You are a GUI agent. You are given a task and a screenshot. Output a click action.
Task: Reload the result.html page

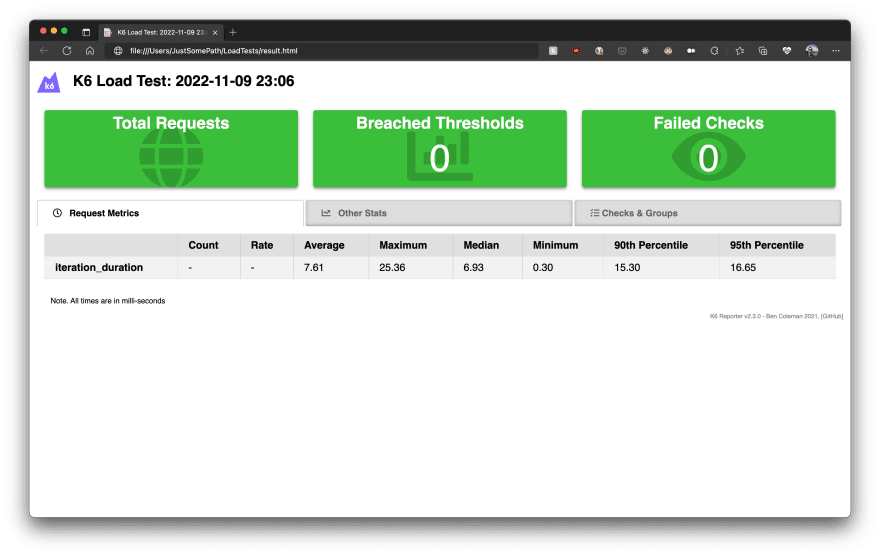click(67, 50)
